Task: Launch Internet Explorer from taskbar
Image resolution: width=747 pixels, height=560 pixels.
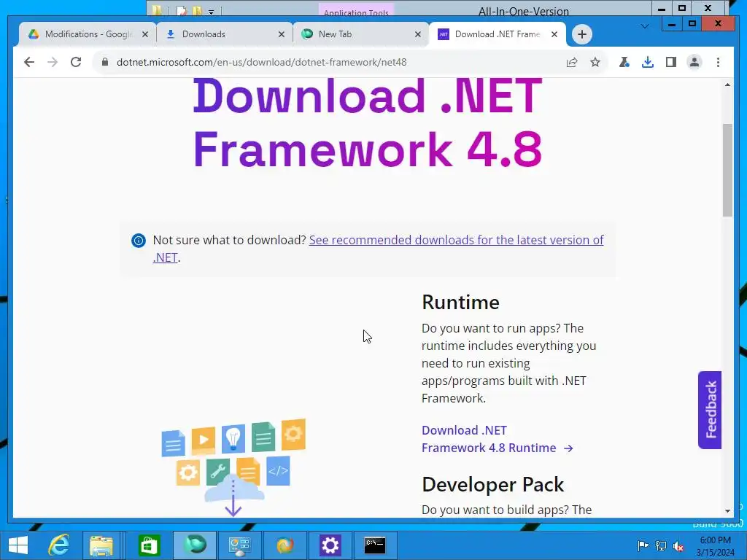Action: point(60,545)
